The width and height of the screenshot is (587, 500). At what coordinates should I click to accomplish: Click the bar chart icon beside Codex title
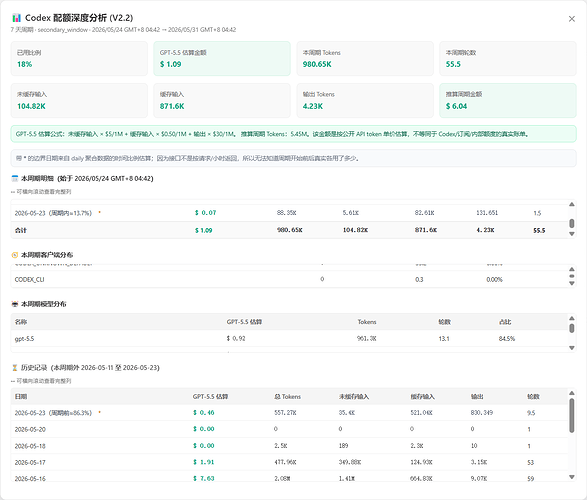point(16,18)
